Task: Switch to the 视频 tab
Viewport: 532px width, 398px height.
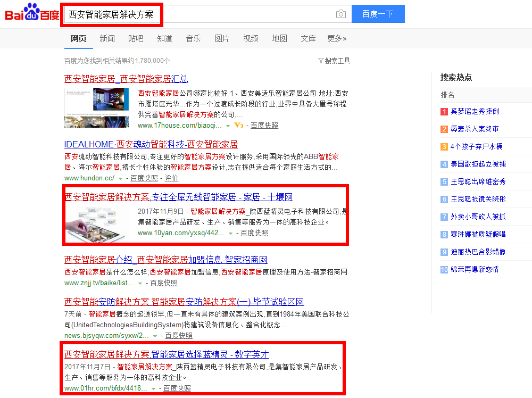Action: [x=251, y=39]
